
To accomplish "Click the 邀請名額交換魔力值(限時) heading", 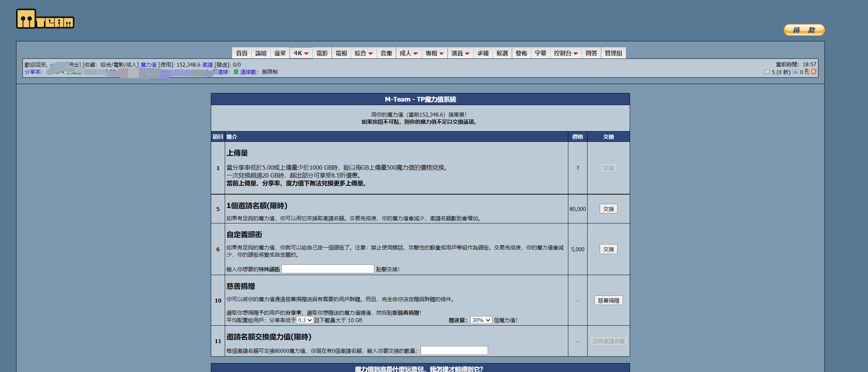I will point(269,337).
